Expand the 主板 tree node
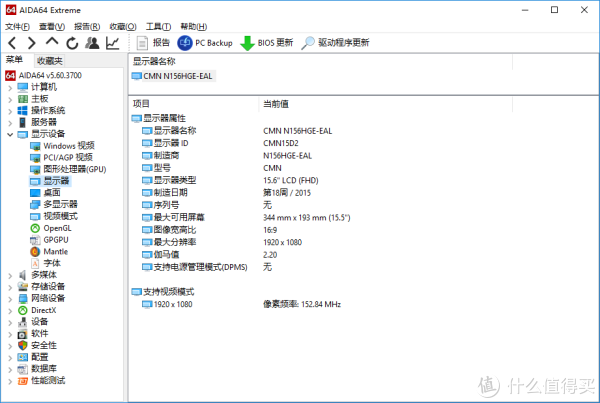600x403 pixels. pyautogui.click(x=10, y=100)
